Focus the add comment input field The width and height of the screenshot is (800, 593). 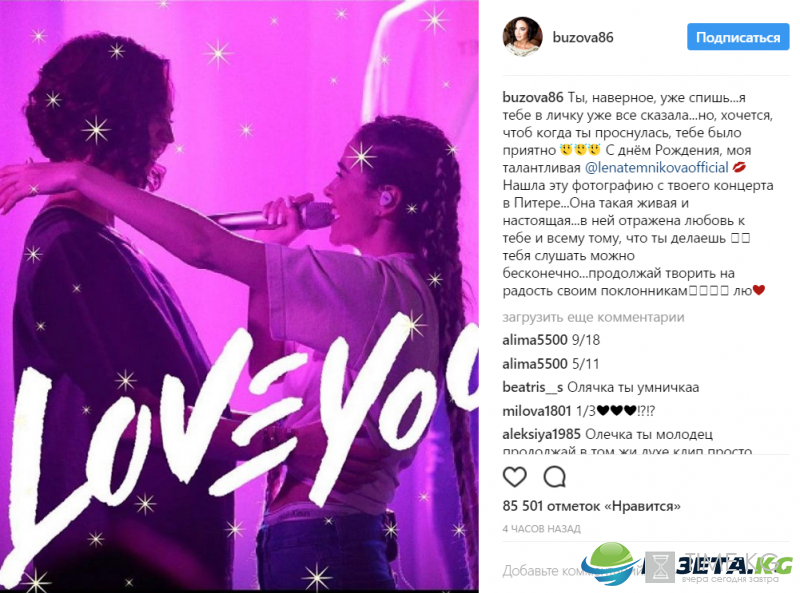click(x=645, y=571)
